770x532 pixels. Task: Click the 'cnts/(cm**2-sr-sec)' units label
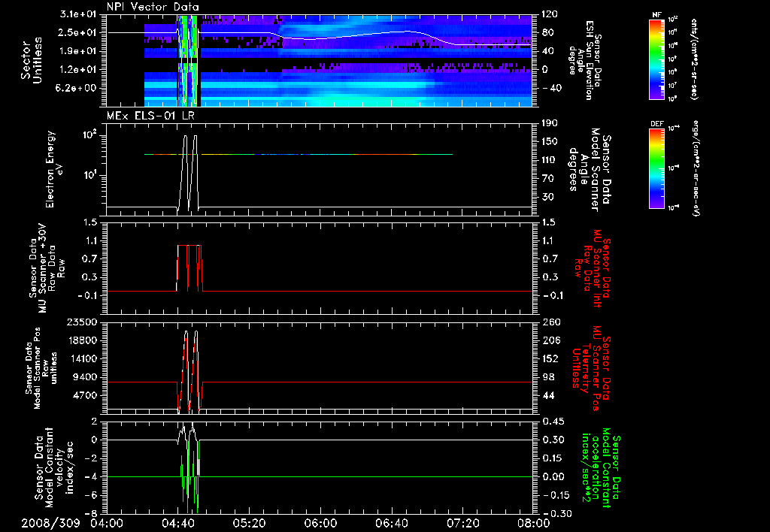tap(694, 59)
